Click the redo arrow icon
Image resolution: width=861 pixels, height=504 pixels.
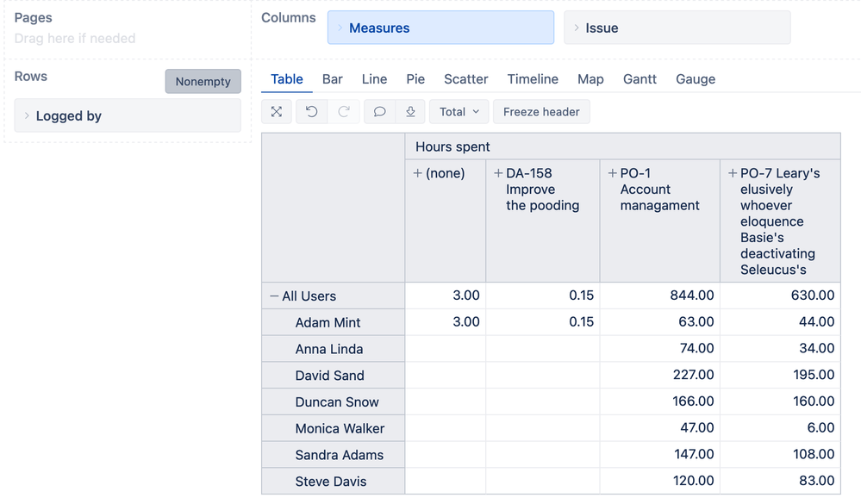click(343, 112)
